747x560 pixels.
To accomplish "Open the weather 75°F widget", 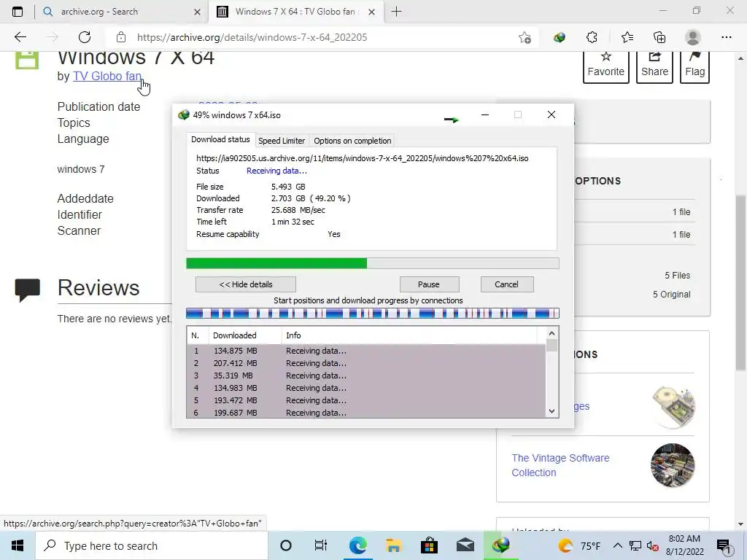I will click(x=579, y=545).
